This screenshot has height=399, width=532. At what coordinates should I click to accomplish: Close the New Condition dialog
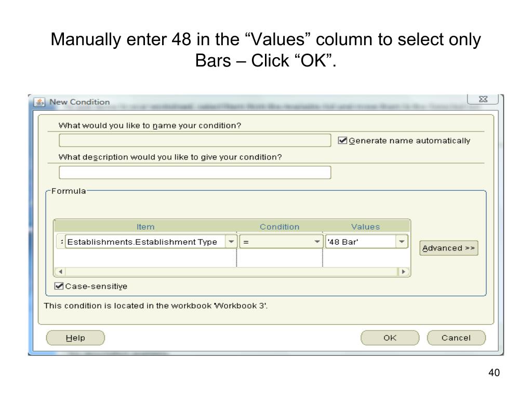point(483,99)
